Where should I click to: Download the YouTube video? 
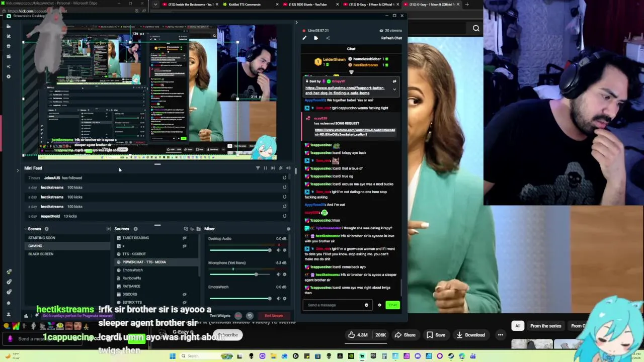(x=470, y=335)
